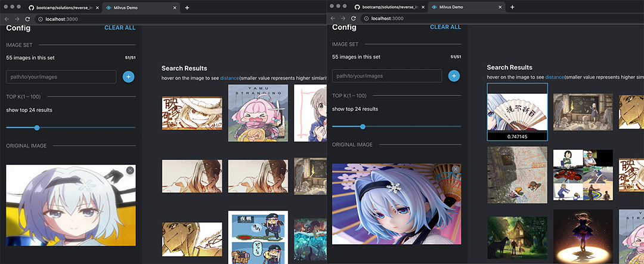Open a new tab in the left browser
Screen dimensions: 644x264
[x=187, y=8]
